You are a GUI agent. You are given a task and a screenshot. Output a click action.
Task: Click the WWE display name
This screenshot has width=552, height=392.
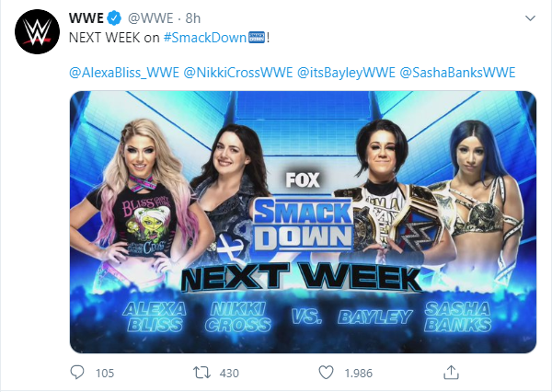(86, 18)
